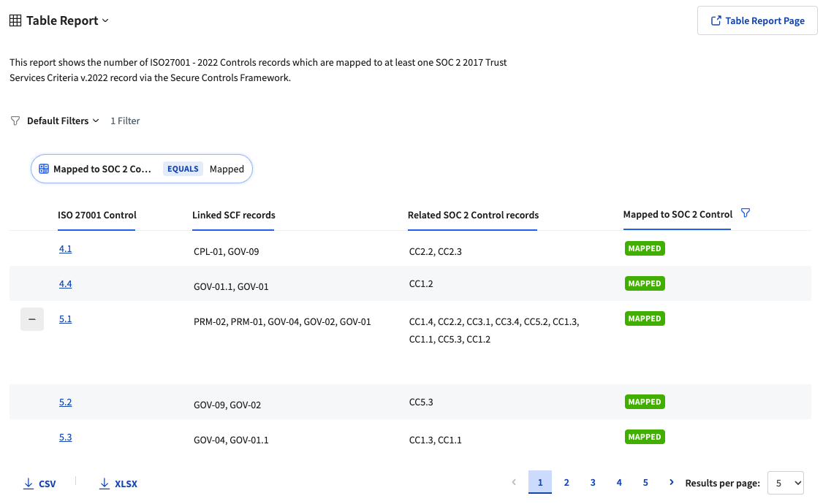Sort by Linked SCF records column header
The height and width of the screenshot is (504, 823).
[234, 215]
